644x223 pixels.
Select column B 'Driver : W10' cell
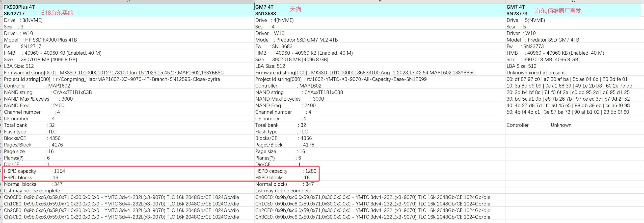(380, 33)
